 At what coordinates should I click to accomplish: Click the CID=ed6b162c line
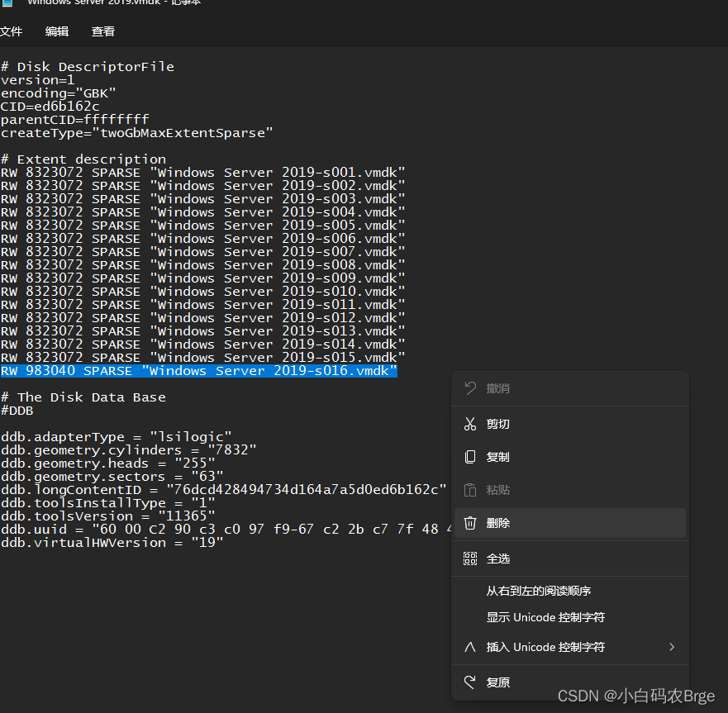coord(50,107)
